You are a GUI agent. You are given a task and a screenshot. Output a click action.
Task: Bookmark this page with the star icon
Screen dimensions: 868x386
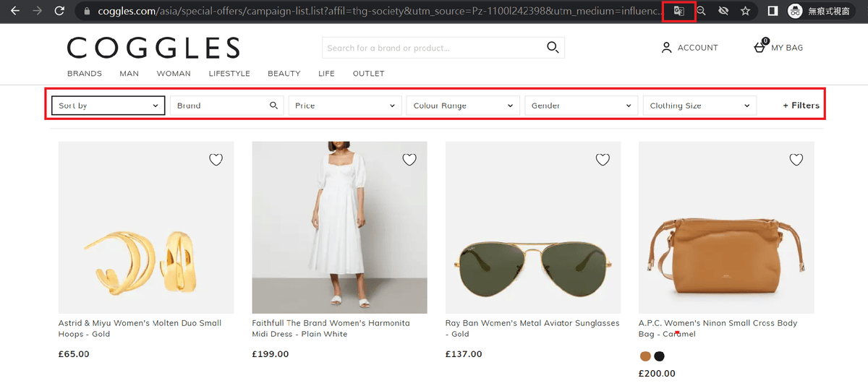(745, 12)
